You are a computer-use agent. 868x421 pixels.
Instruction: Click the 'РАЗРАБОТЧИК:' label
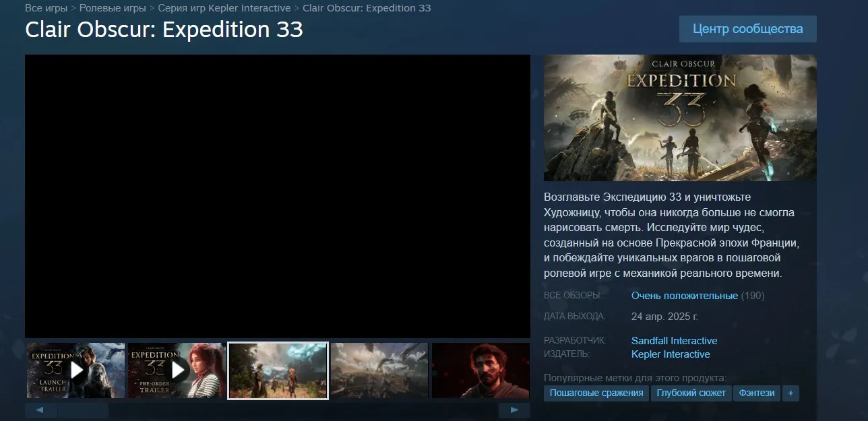(x=575, y=341)
